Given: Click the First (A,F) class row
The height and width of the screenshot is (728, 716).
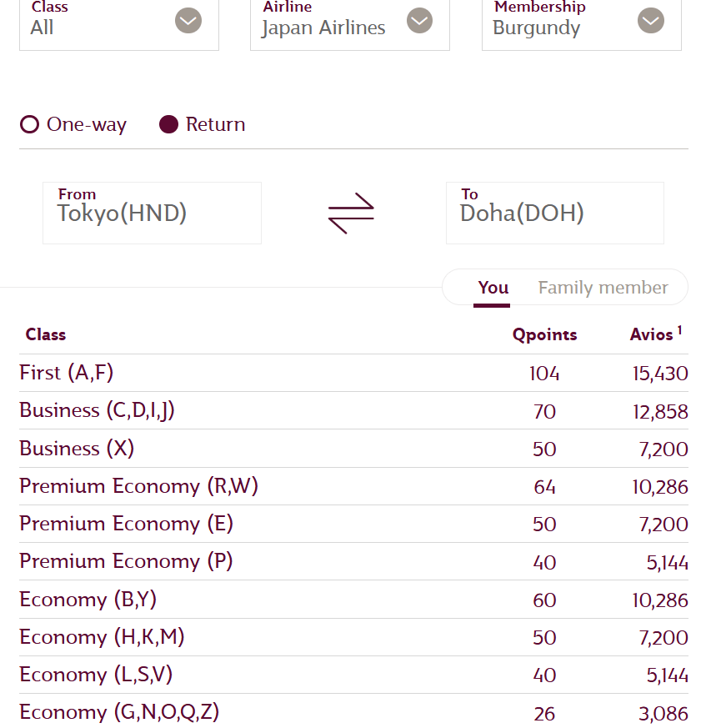Looking at the screenshot, I should (67, 373).
